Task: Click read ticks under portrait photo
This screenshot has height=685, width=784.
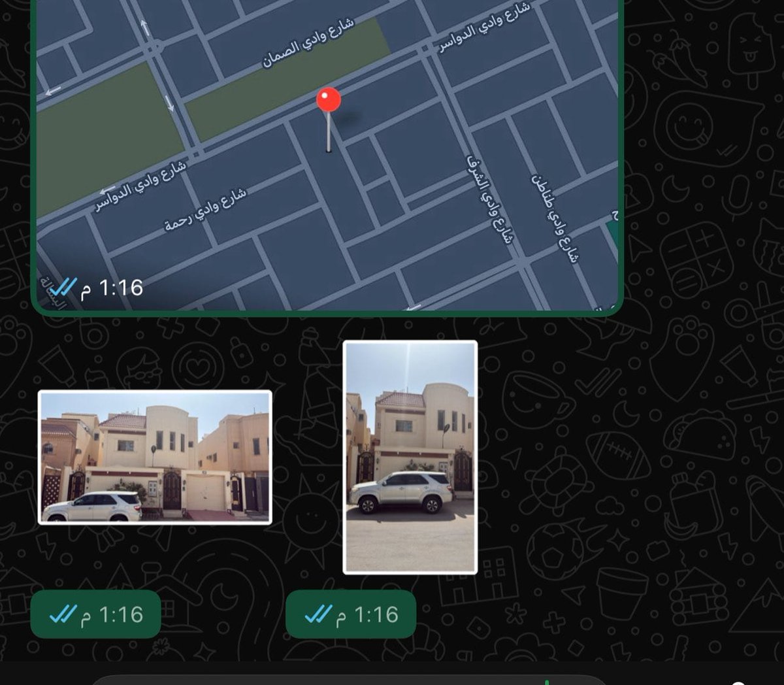Action: (x=319, y=614)
